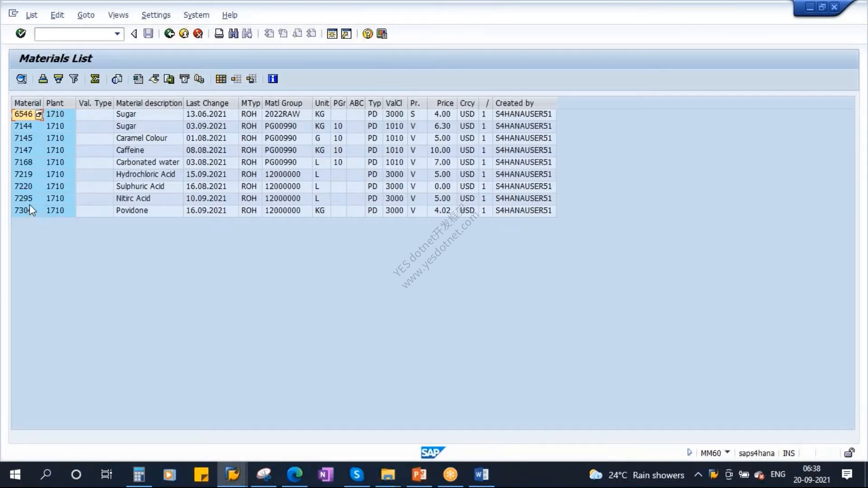Screen dimensions: 868x488
Task: Click the Details magnifier icon in list toolbar
Action: [21, 79]
